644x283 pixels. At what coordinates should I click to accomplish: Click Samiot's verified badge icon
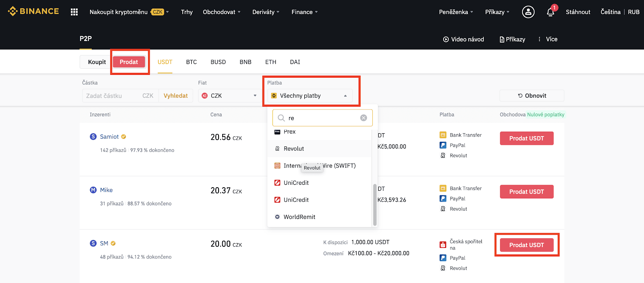point(124,137)
